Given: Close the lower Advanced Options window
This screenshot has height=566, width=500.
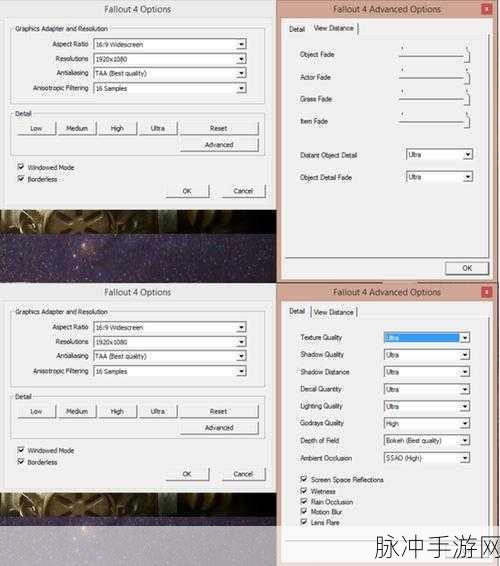Looking at the screenshot, I should pos(486,292).
